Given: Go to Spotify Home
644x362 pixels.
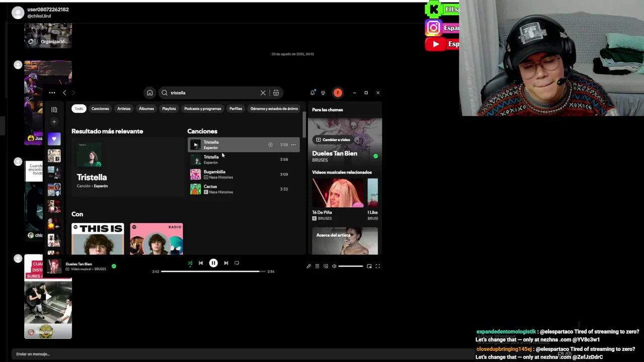Looking at the screenshot, I should click(x=149, y=93).
